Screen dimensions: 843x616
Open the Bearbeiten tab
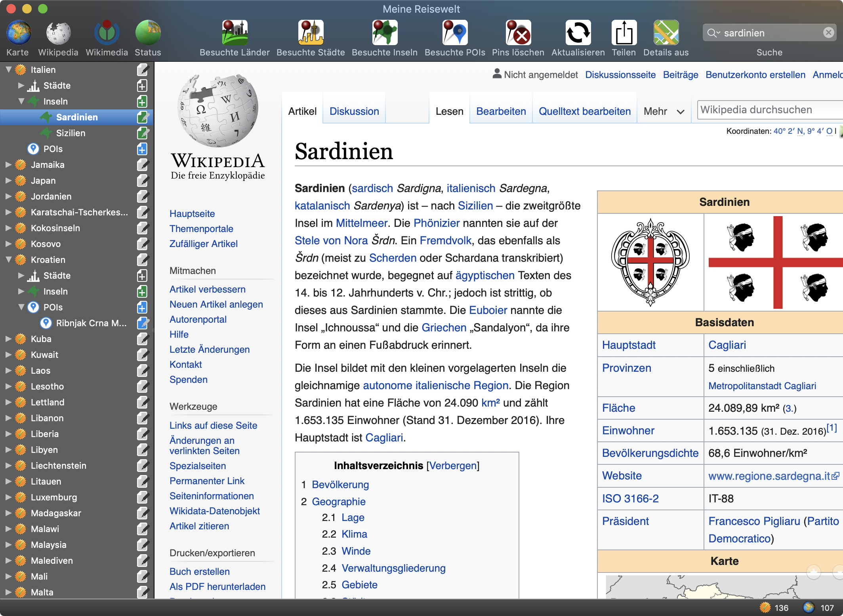[x=501, y=111]
